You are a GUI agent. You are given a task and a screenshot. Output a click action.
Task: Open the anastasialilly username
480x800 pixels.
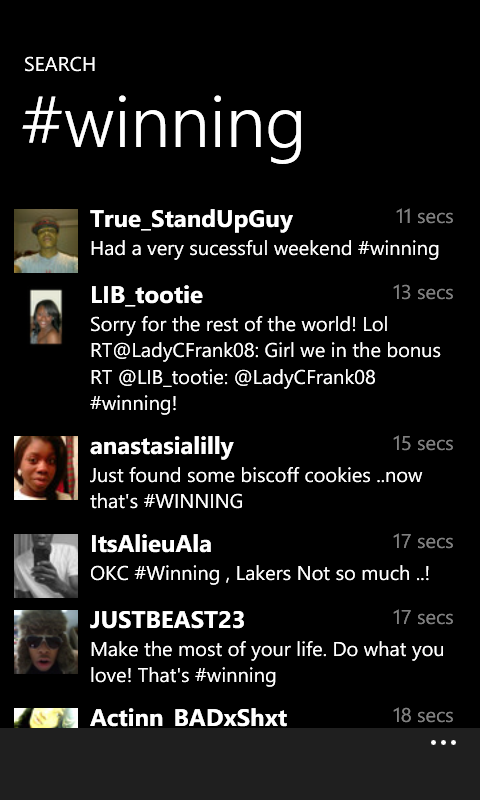[162, 446]
